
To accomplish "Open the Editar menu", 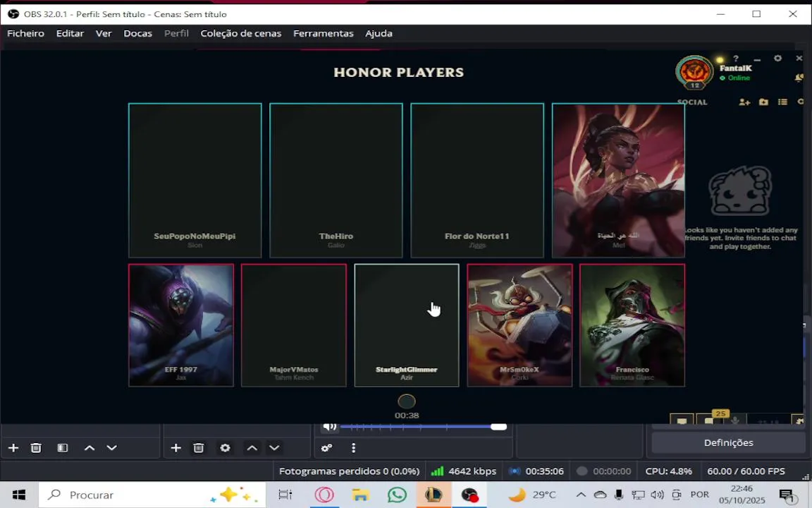I will [x=70, y=33].
